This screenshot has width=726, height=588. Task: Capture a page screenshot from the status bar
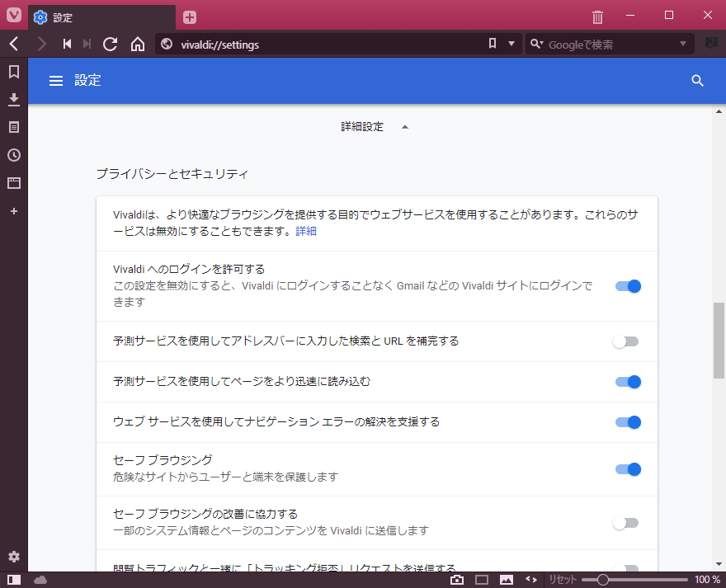point(458,579)
